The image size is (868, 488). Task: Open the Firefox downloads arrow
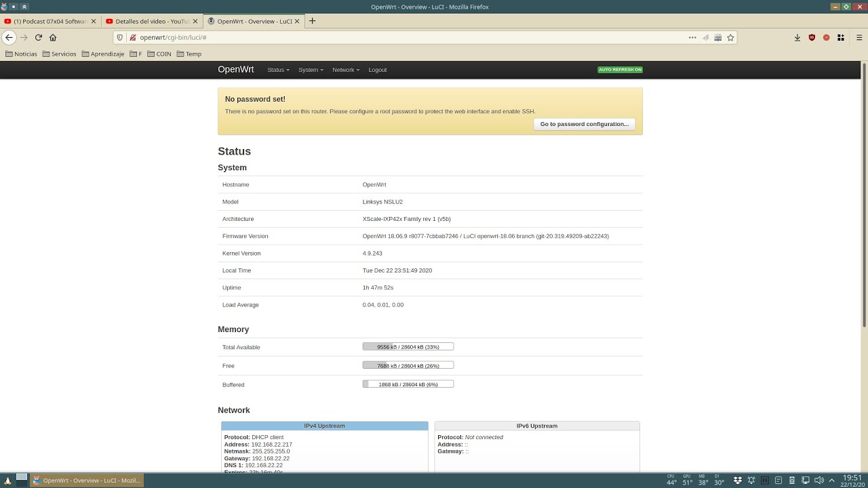pyautogui.click(x=797, y=37)
